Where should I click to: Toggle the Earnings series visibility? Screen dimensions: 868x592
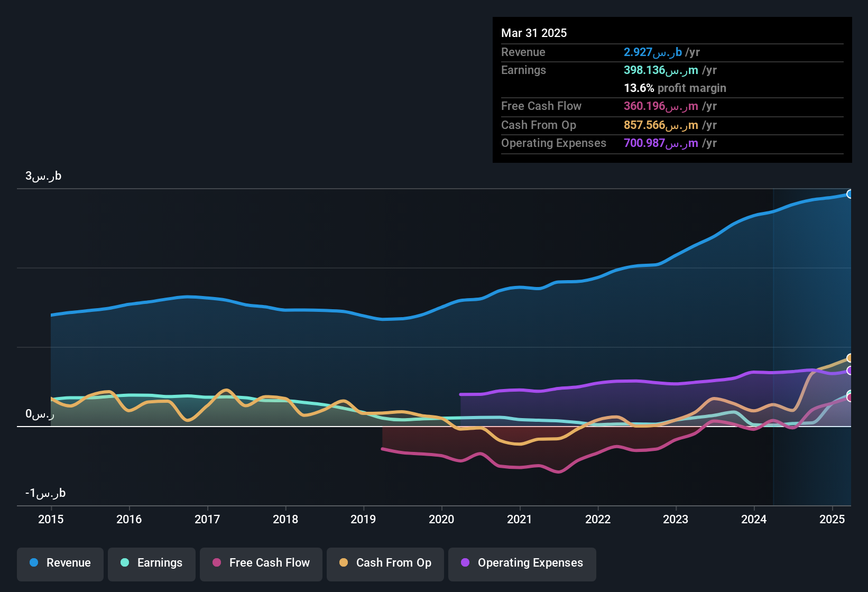[152, 563]
